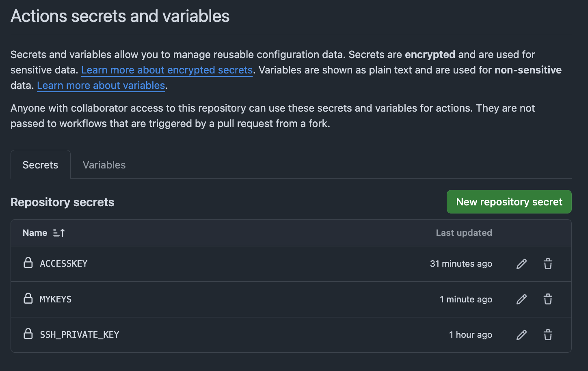This screenshot has height=371, width=588.
Task: Click the ACCESSKEY secret name
Action: pyautogui.click(x=64, y=264)
